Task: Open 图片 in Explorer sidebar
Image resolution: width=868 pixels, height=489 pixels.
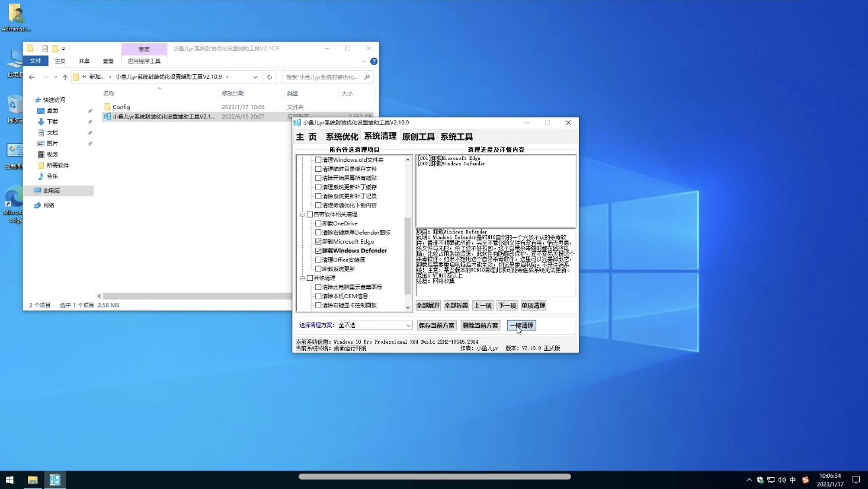Action: pos(52,143)
